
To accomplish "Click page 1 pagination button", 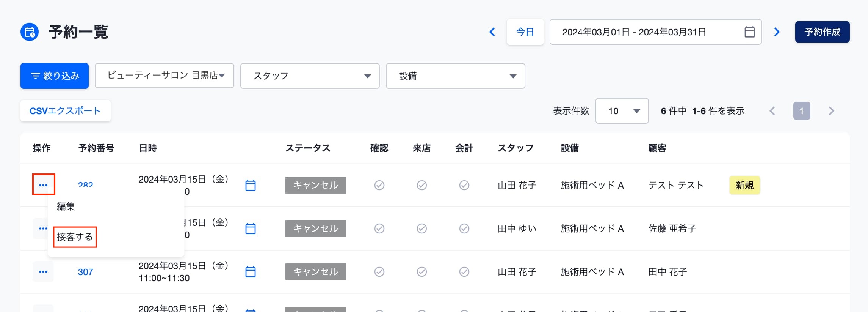I will (x=802, y=111).
